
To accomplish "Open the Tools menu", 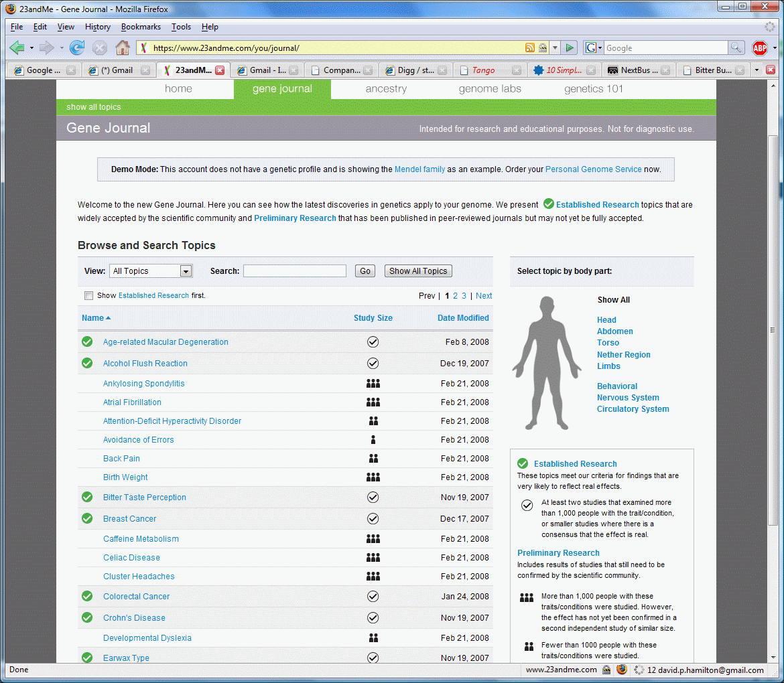I will [181, 27].
